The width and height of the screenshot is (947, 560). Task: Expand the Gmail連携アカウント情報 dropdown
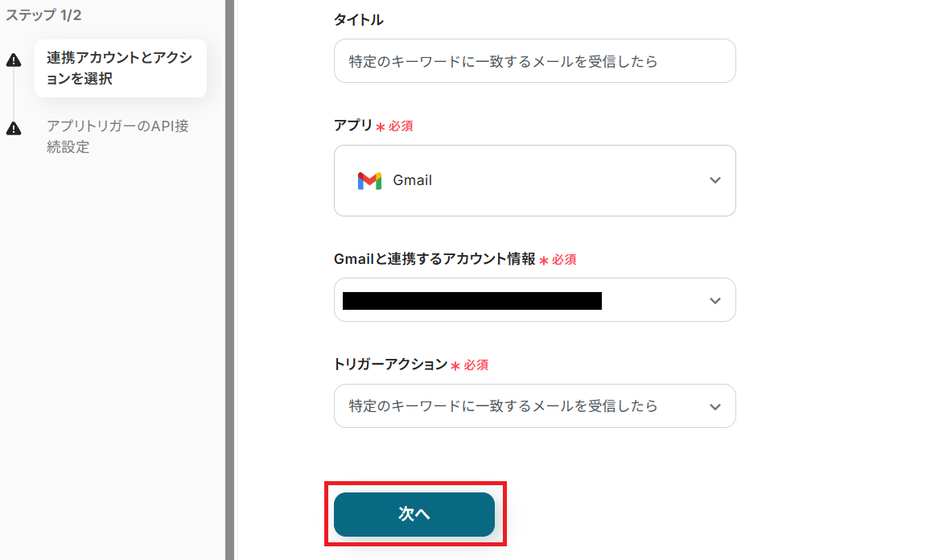click(x=534, y=300)
